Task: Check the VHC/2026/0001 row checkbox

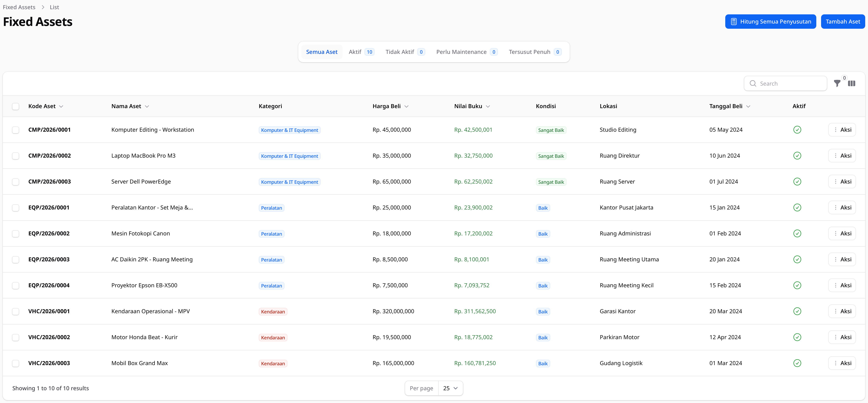Action: click(x=16, y=311)
